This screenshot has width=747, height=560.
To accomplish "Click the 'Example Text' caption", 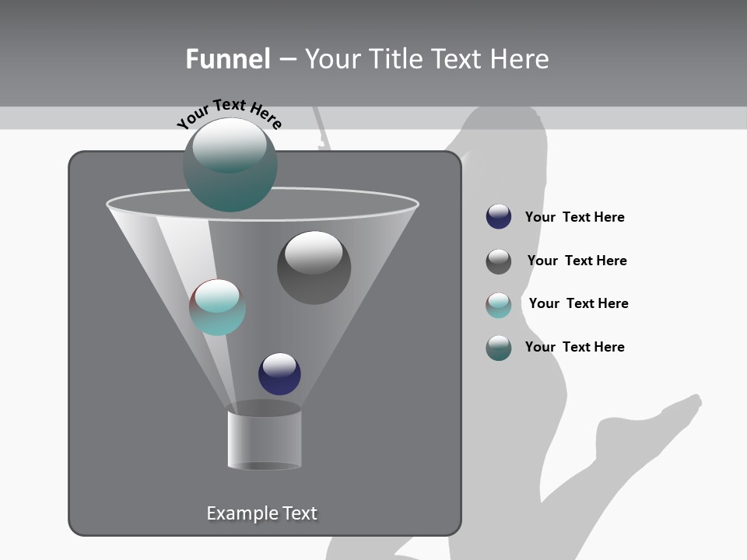I will tap(262, 513).
